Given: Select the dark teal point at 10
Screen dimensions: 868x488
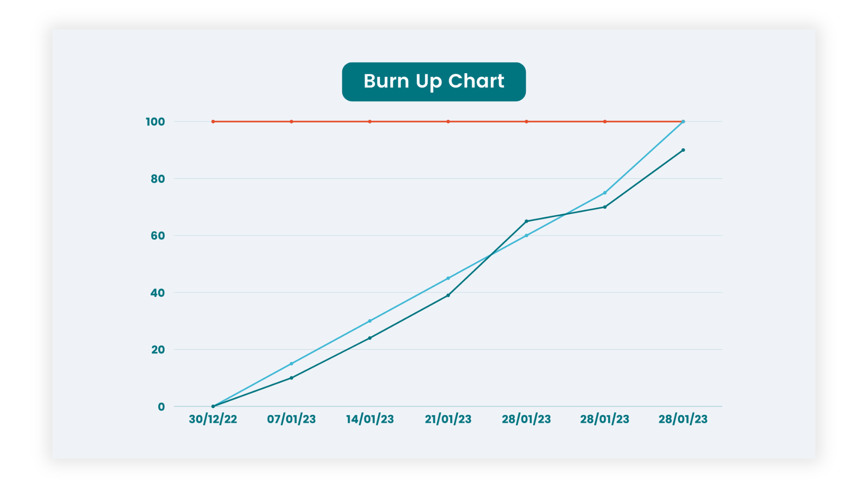Looking at the screenshot, I should (x=291, y=378).
